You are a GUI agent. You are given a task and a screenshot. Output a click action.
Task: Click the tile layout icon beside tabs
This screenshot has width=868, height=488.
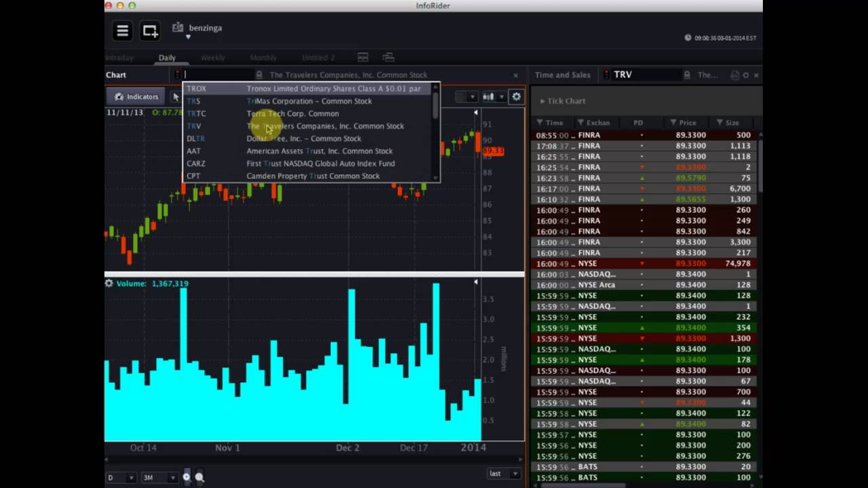click(x=363, y=58)
